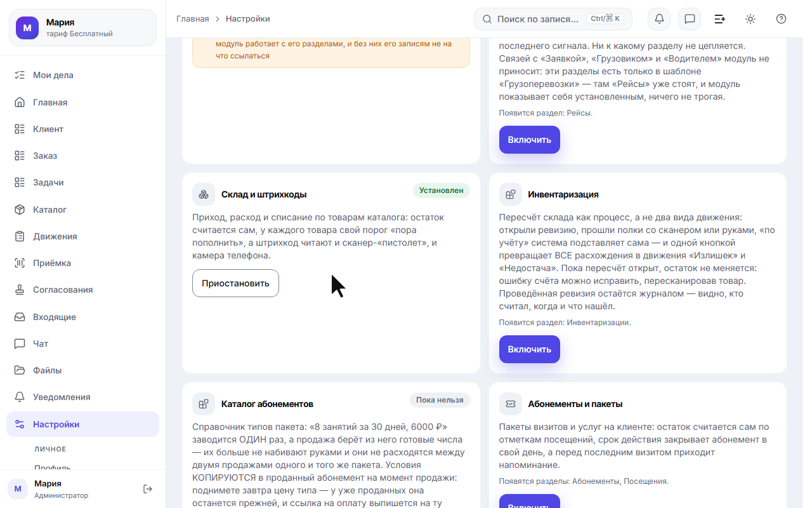812x508 pixels.
Task: Click the «Абонементы и пакеты» ticket icon
Action: coord(511,404)
